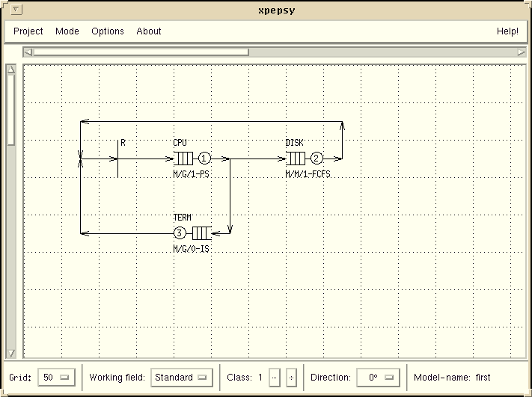Open the Grid size dropdown showing 50
Viewport: 532px width, 397px height.
coord(58,378)
